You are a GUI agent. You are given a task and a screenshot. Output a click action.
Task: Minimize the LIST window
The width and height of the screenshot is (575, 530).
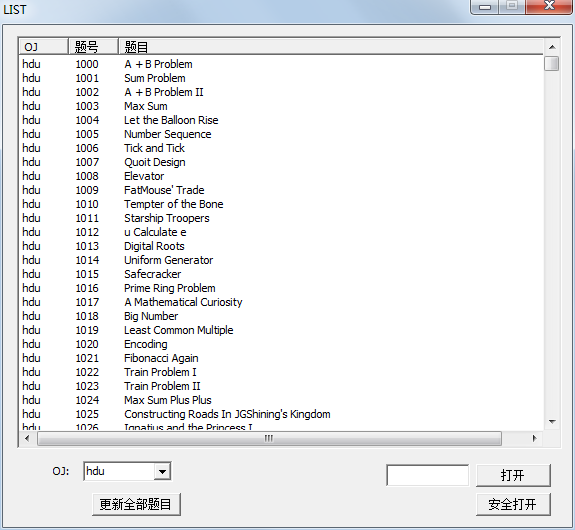click(485, 7)
